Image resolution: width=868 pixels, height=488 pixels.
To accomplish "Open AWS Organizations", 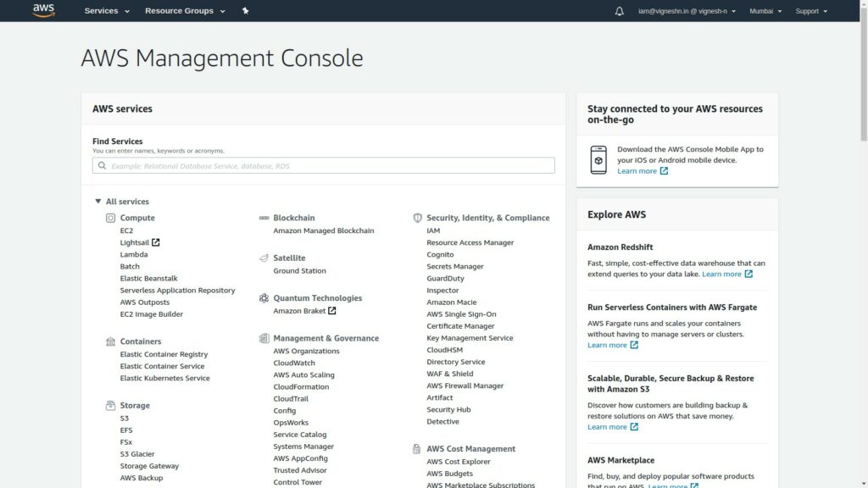I will (x=306, y=351).
